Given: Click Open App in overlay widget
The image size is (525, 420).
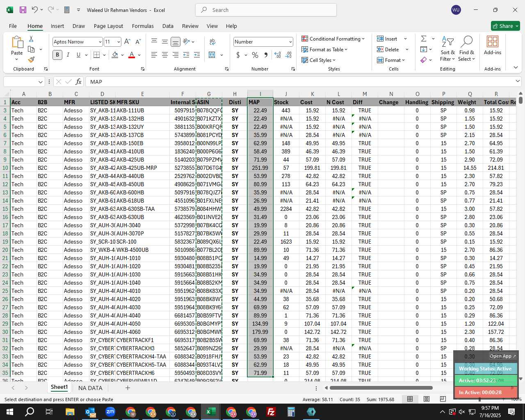Looking at the screenshot, I should click(x=502, y=356).
